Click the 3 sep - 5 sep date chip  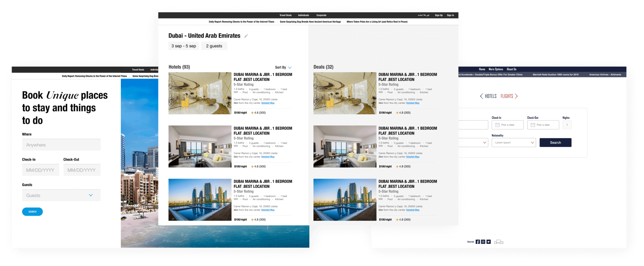tap(184, 46)
